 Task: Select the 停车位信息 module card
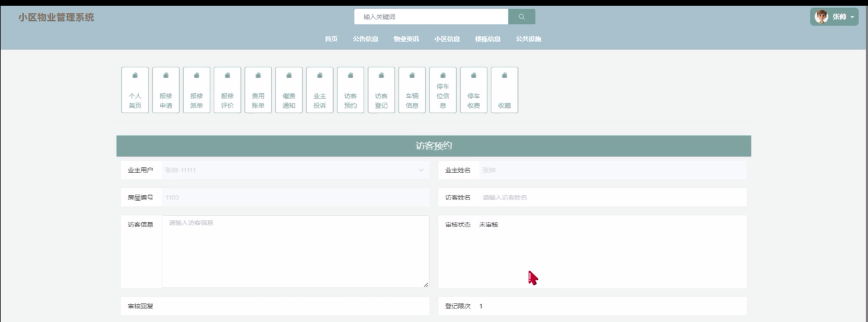point(443,90)
